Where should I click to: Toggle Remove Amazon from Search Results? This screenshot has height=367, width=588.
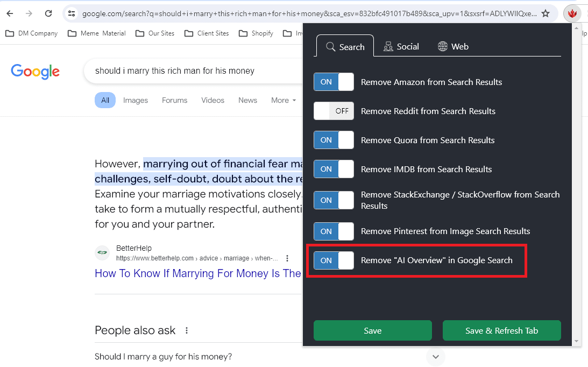coord(334,82)
